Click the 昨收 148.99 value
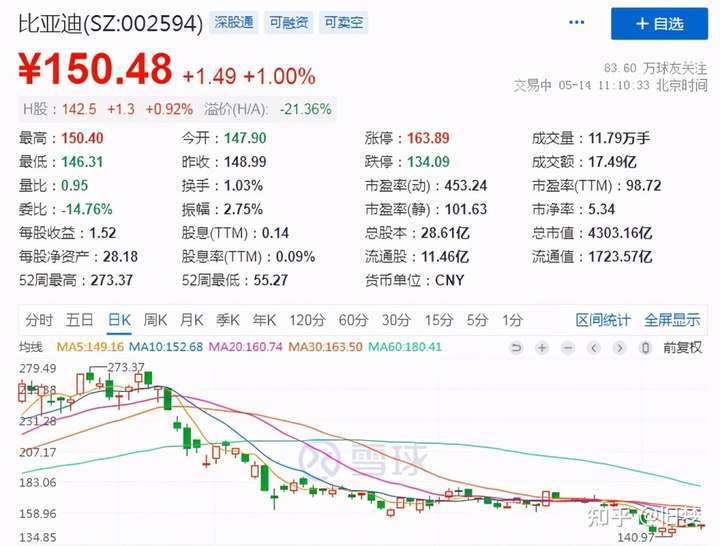720x546 pixels. [245, 162]
